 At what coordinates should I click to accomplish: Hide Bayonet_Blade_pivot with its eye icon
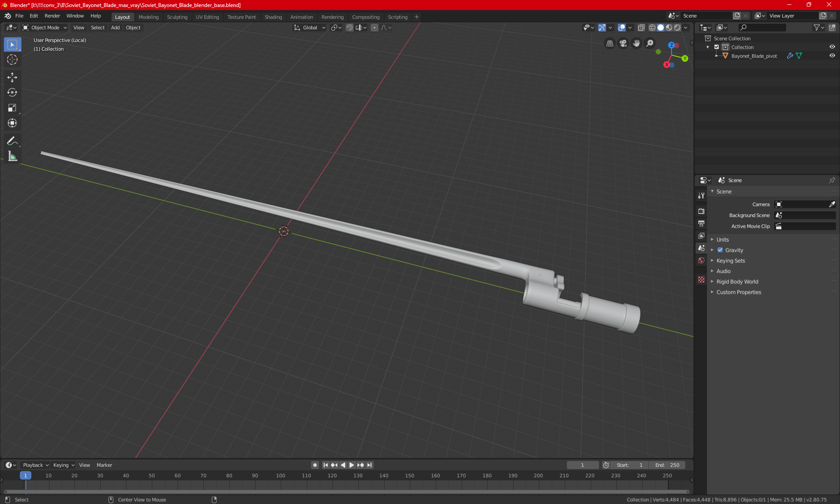point(832,56)
